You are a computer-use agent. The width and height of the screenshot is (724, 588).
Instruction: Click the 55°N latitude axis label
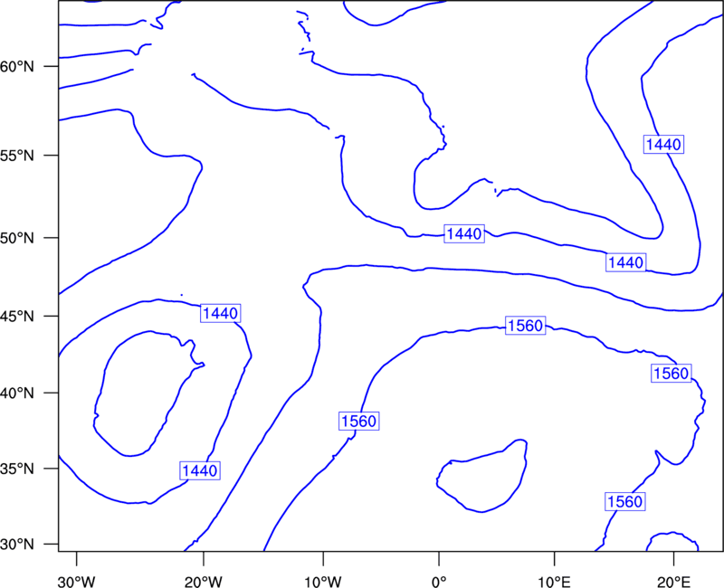pos(17,156)
